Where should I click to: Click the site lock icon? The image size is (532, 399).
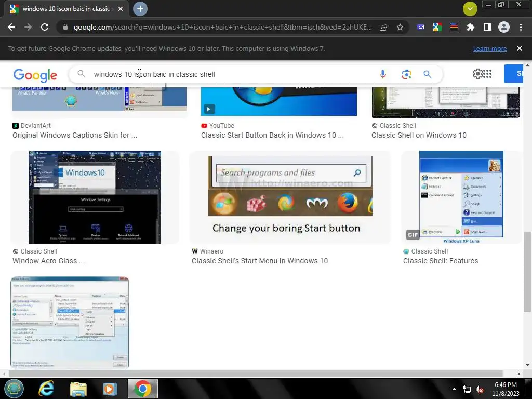point(65,27)
